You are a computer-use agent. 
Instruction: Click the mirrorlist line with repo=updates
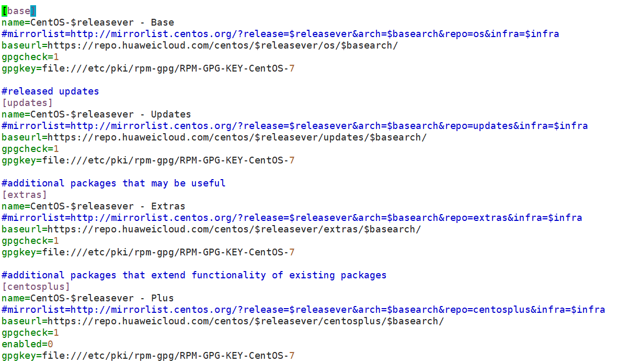[295, 126]
